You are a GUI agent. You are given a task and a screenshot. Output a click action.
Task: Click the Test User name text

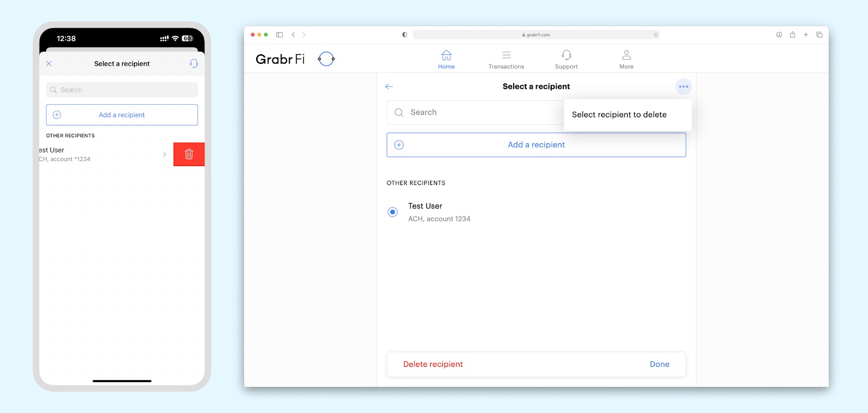(x=425, y=206)
